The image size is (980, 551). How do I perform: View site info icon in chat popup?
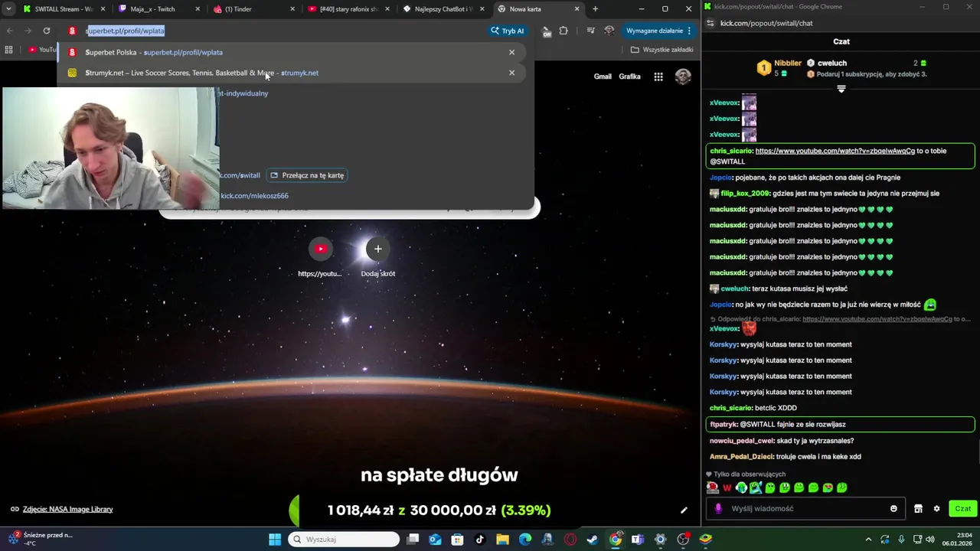click(x=709, y=23)
